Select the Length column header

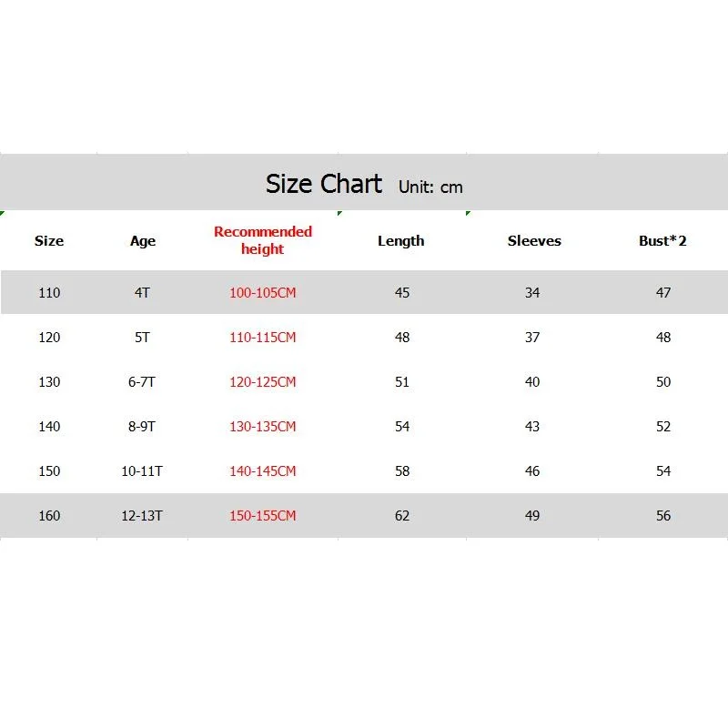[x=401, y=241]
